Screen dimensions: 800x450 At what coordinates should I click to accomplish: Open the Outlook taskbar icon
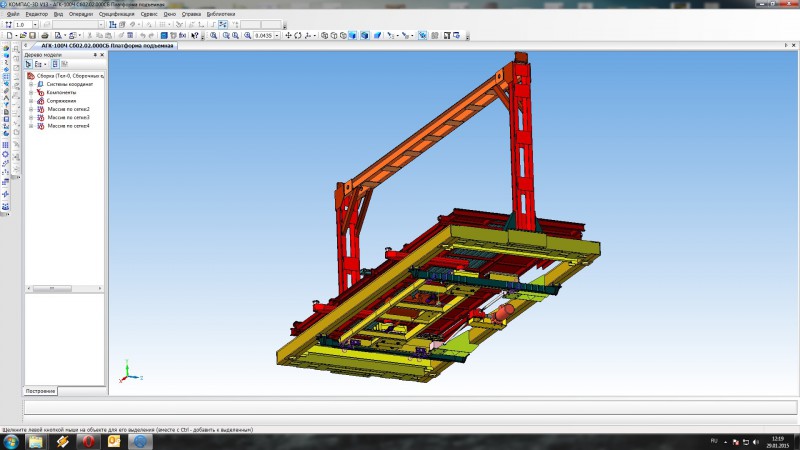click(114, 441)
